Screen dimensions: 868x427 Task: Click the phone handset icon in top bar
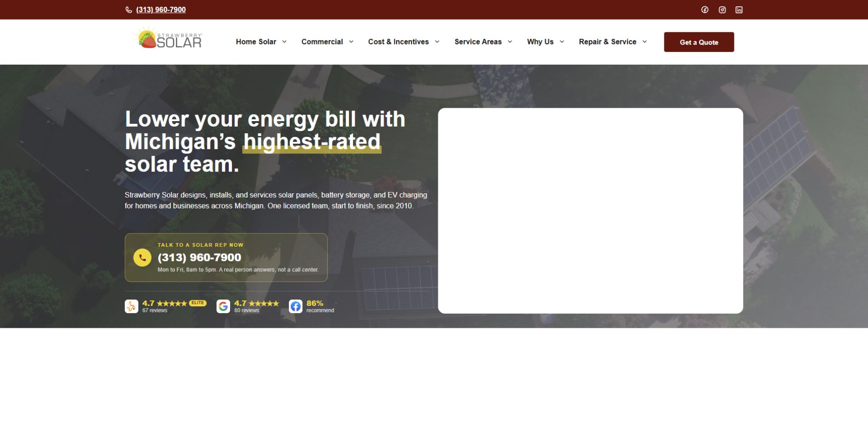point(128,10)
